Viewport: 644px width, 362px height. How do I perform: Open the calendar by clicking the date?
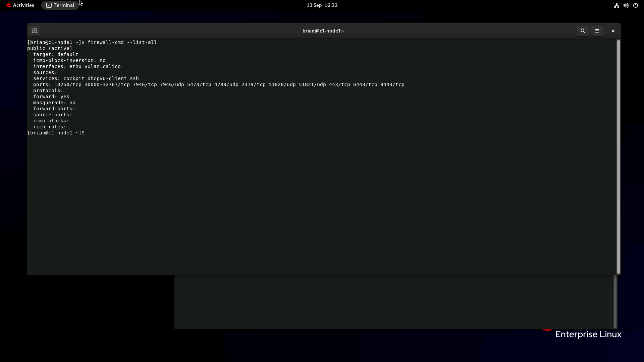(322, 5)
